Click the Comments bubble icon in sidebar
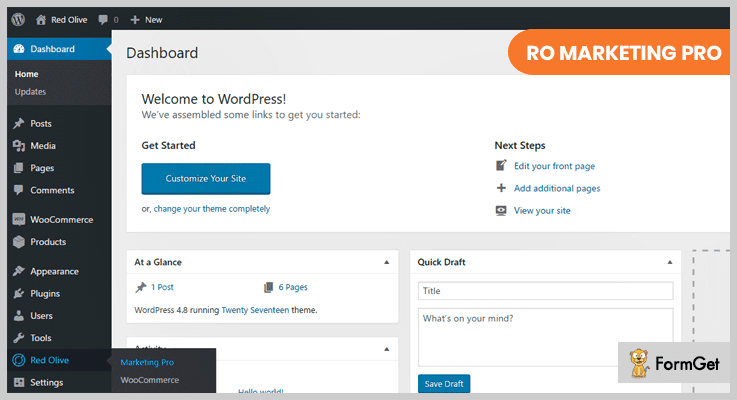The image size is (737, 400). [x=19, y=190]
